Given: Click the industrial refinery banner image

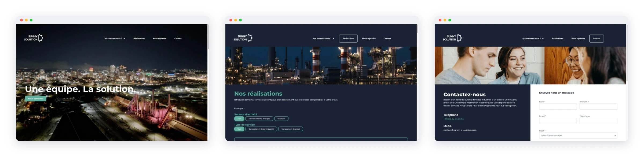Looking at the screenshot, I should point(321,66).
